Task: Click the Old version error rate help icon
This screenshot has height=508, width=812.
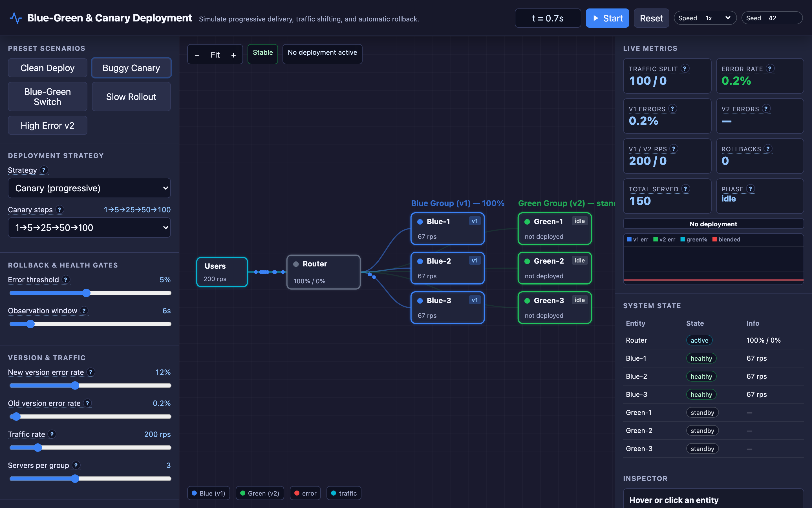Action: pyautogui.click(x=87, y=403)
